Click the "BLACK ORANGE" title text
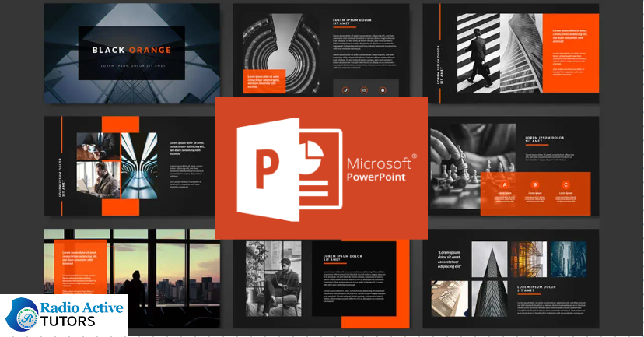The width and height of the screenshot is (644, 337). click(x=131, y=50)
